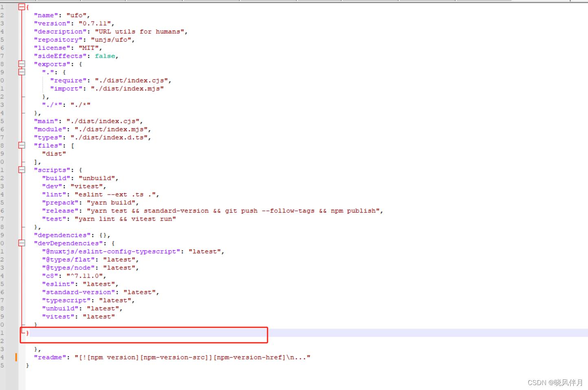The image size is (588, 390).
Task: Click the "require" key
Action: pyautogui.click(x=68, y=81)
